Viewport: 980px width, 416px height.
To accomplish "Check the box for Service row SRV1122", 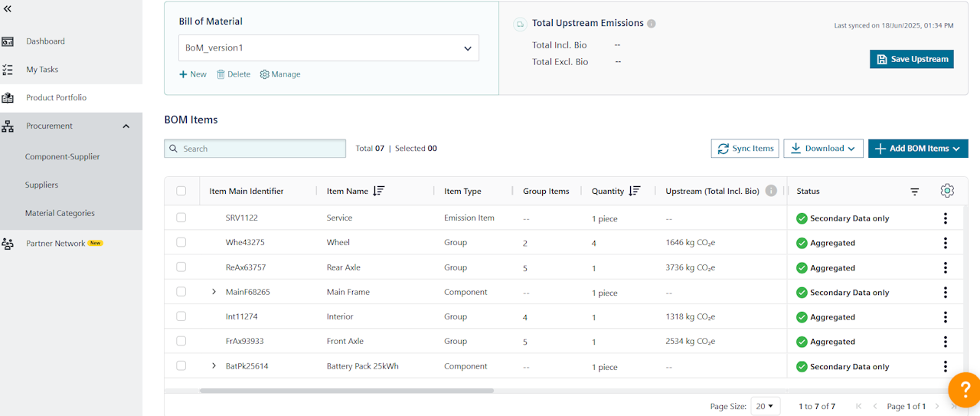I will click(x=181, y=218).
